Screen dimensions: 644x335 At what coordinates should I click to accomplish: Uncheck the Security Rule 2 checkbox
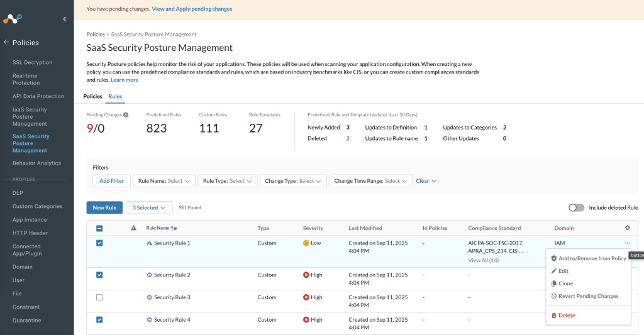(x=99, y=275)
